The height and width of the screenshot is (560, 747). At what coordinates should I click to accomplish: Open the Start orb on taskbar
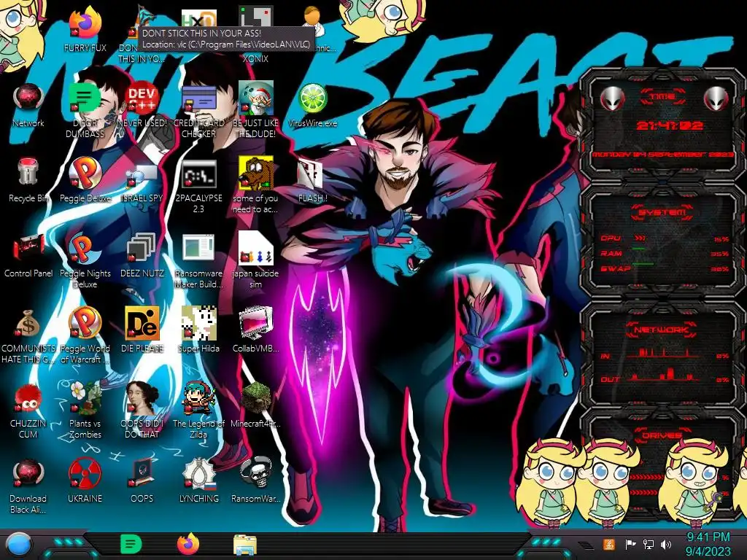coord(18,545)
